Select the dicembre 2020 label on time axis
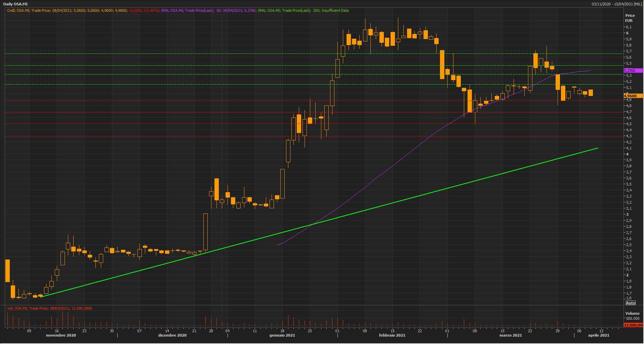 pyautogui.click(x=172, y=335)
